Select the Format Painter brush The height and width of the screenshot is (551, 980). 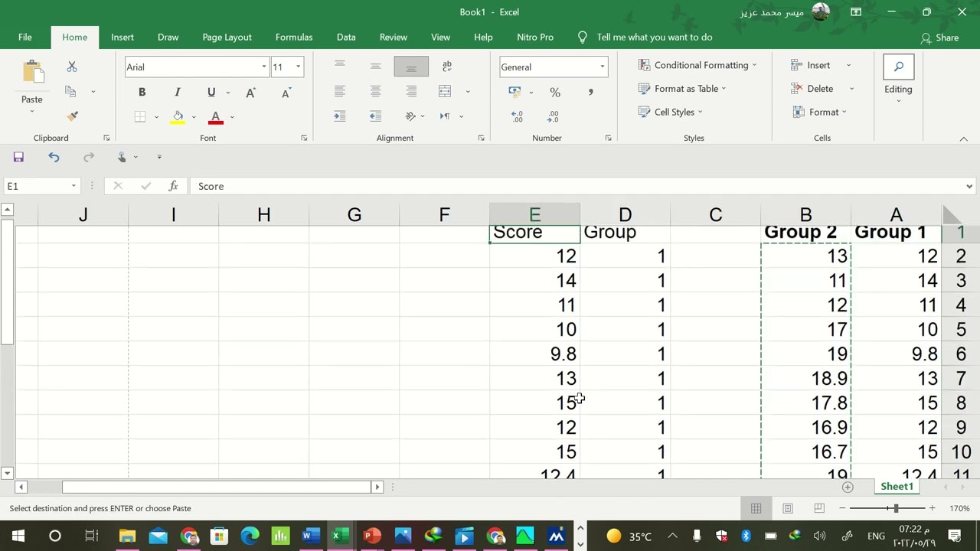tap(73, 116)
